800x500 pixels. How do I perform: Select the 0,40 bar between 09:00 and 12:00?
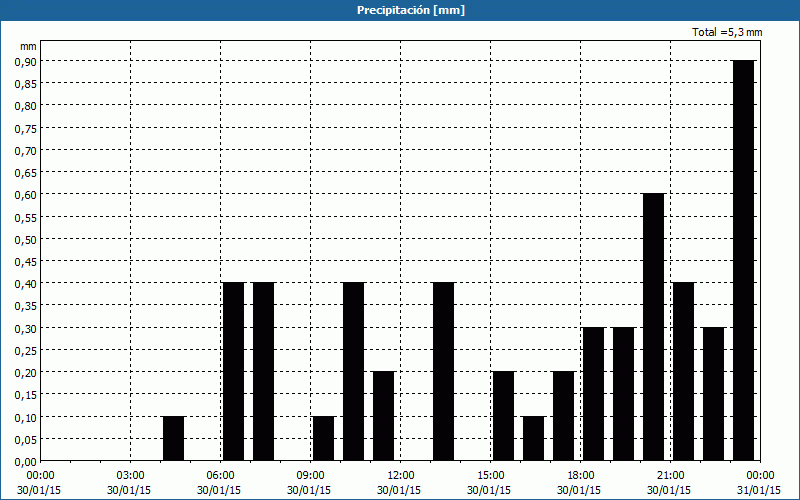354,371
